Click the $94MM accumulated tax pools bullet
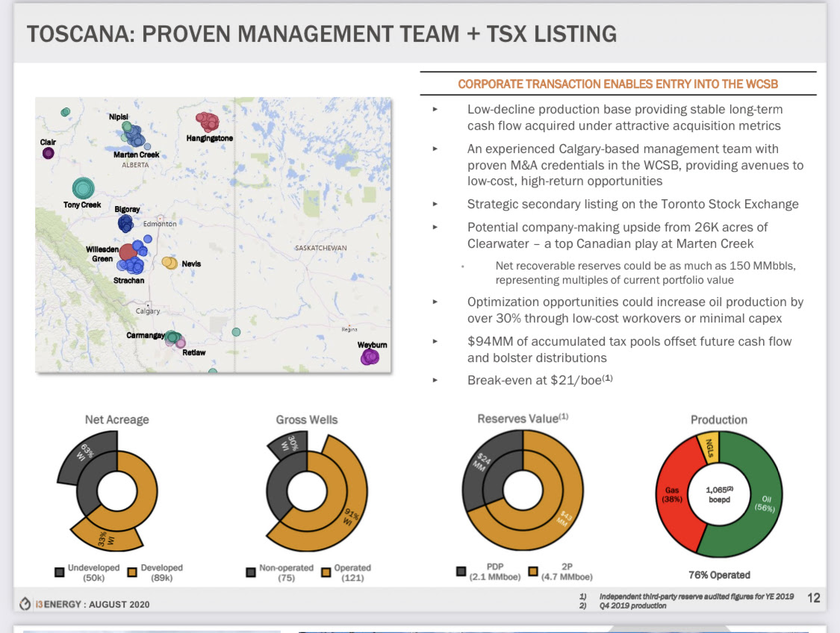The width and height of the screenshot is (840, 633). click(x=629, y=349)
